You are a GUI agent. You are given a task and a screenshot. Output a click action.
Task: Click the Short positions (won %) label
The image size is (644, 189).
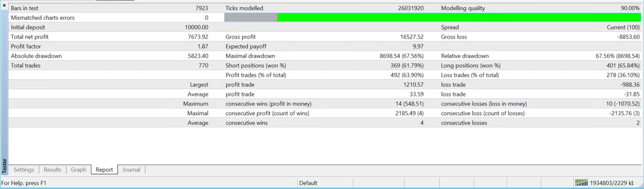(256, 65)
